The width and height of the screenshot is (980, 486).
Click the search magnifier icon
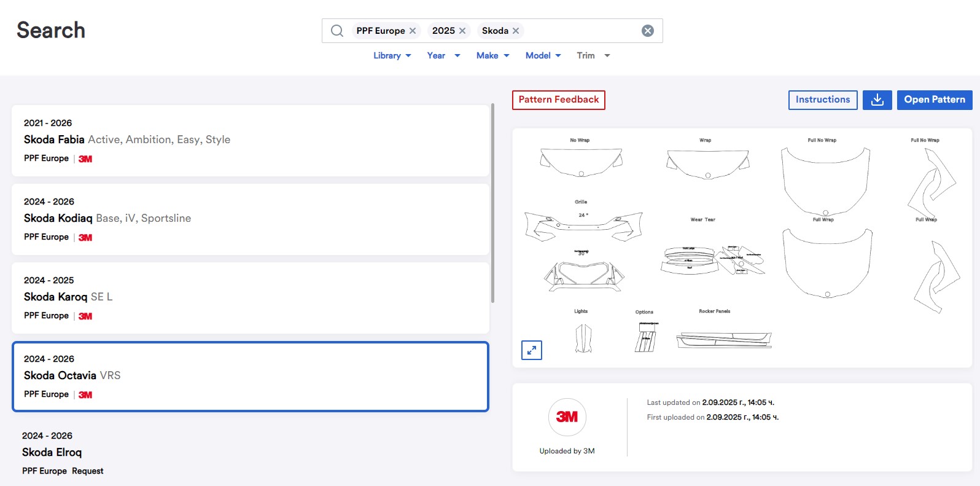337,31
